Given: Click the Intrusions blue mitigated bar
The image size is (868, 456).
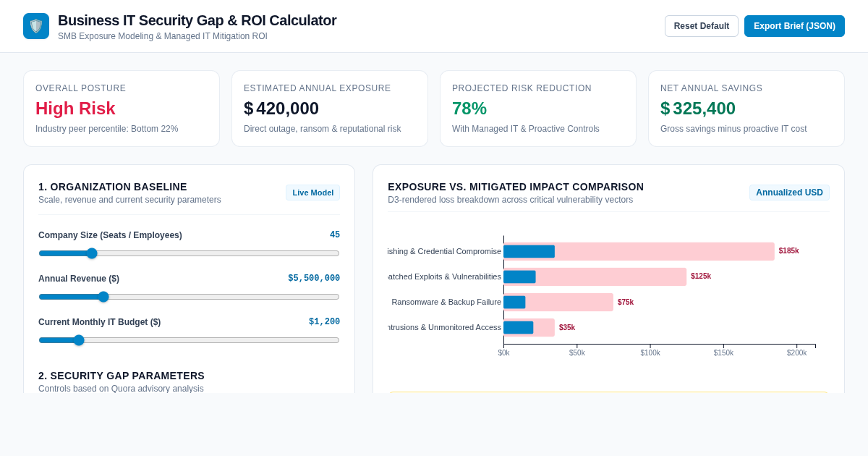Looking at the screenshot, I should [x=518, y=327].
